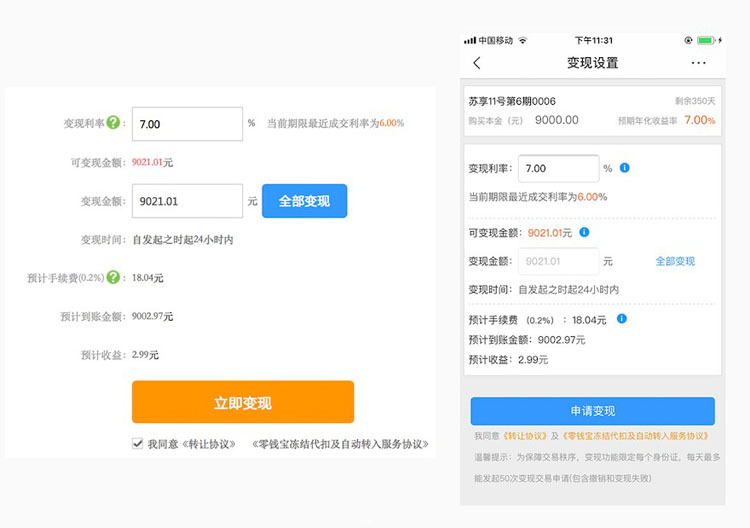Tap the mobile 变现利率 input showing 7.00
This screenshot has height=528, width=750.
coord(558,169)
